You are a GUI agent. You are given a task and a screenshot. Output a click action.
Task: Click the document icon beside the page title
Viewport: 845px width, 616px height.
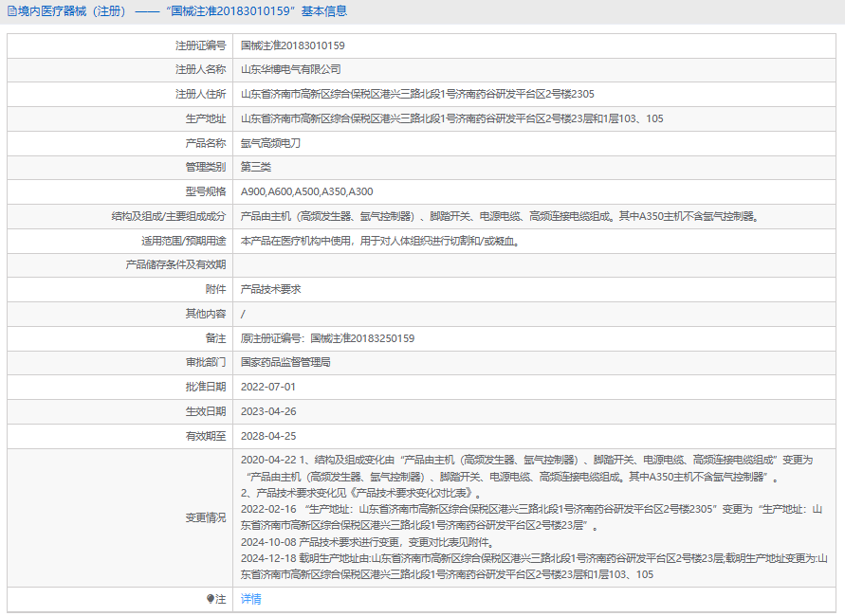coord(12,11)
